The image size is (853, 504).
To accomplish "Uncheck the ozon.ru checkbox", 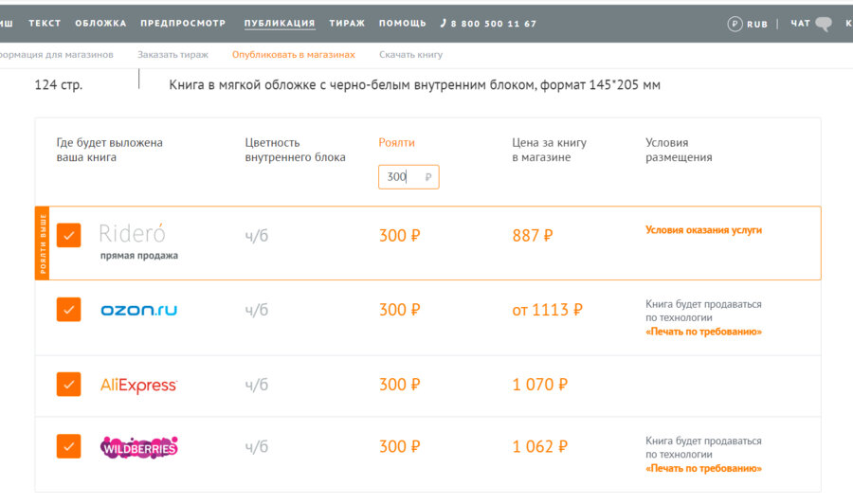I will pyautogui.click(x=68, y=310).
